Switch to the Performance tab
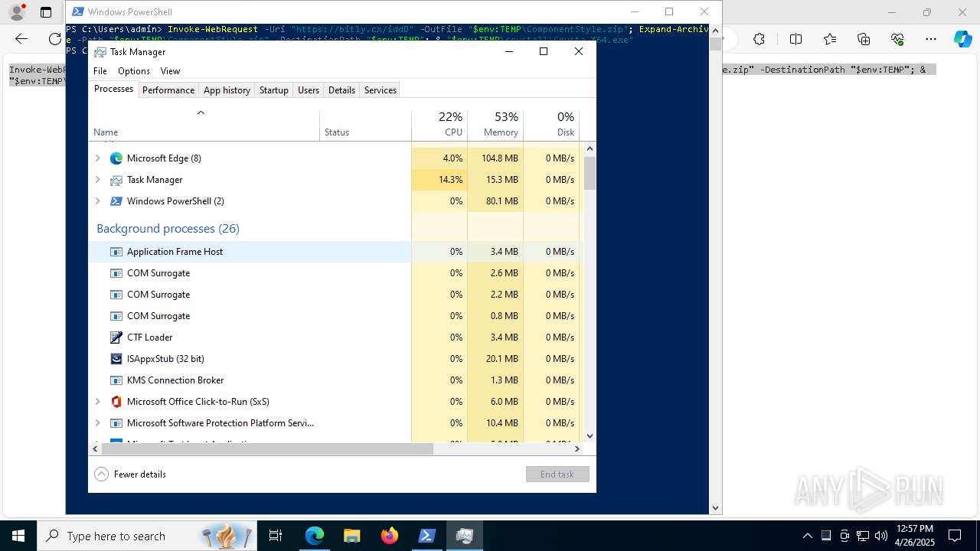 [168, 90]
